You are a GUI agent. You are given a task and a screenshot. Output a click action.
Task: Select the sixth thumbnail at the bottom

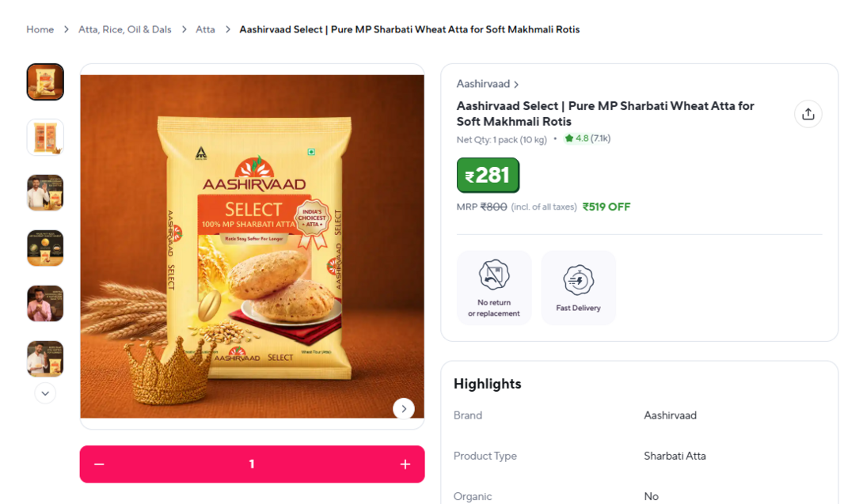point(45,358)
